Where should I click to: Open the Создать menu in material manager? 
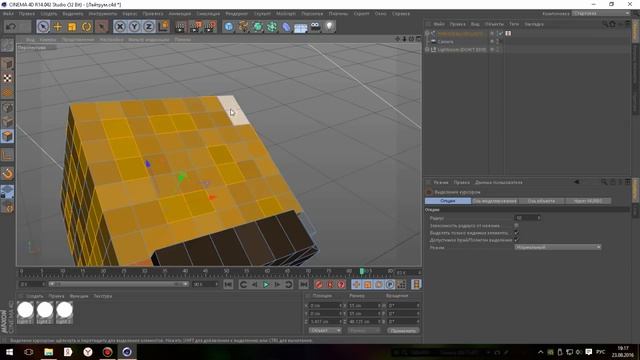tap(35, 296)
